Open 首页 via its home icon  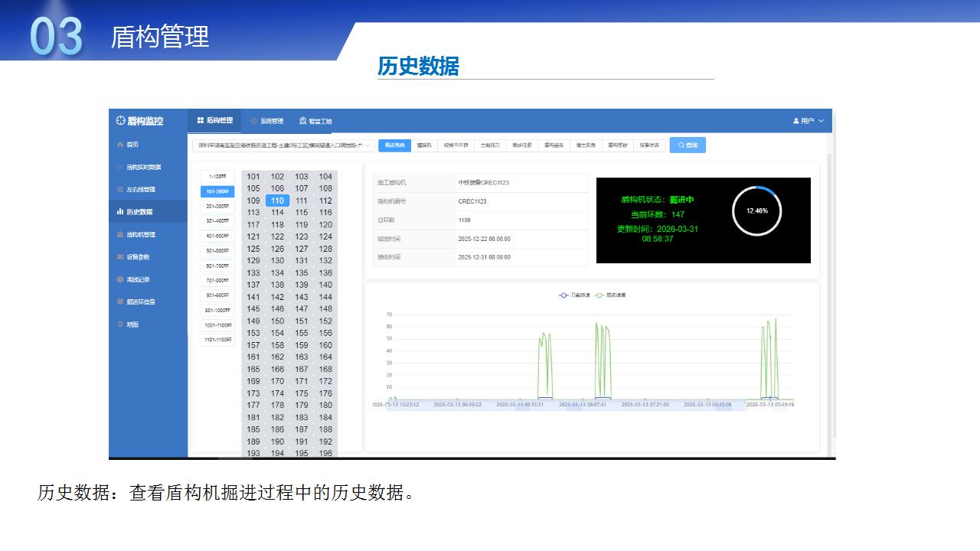click(x=120, y=145)
